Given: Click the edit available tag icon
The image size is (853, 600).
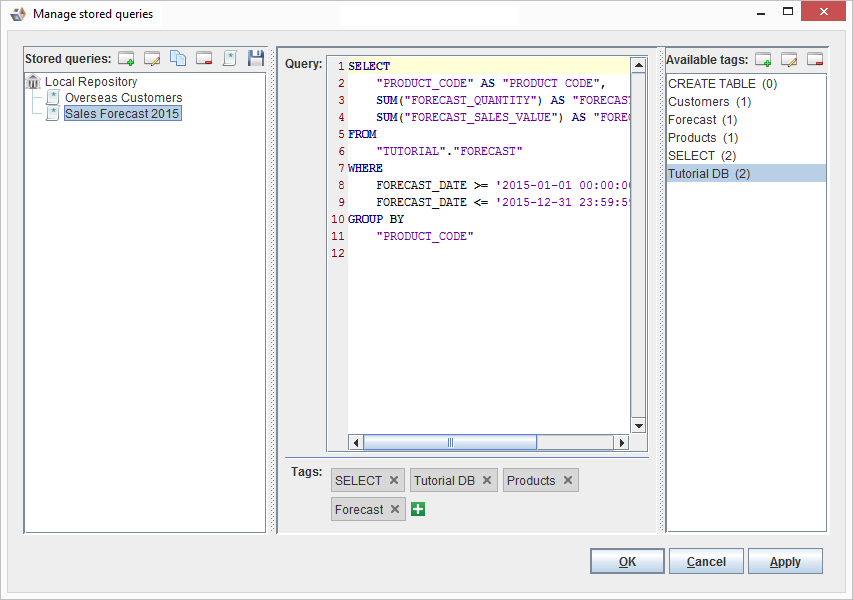Looking at the screenshot, I should [x=789, y=60].
